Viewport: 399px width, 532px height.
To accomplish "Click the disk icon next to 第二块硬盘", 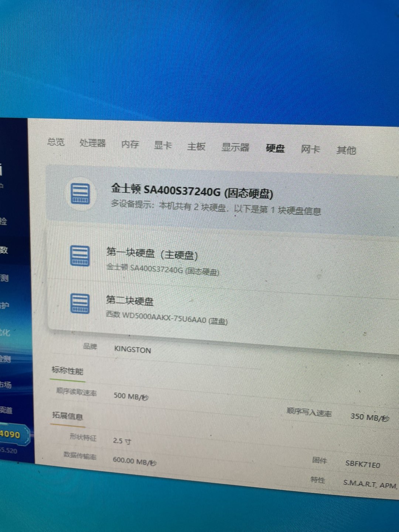I will click(80, 304).
